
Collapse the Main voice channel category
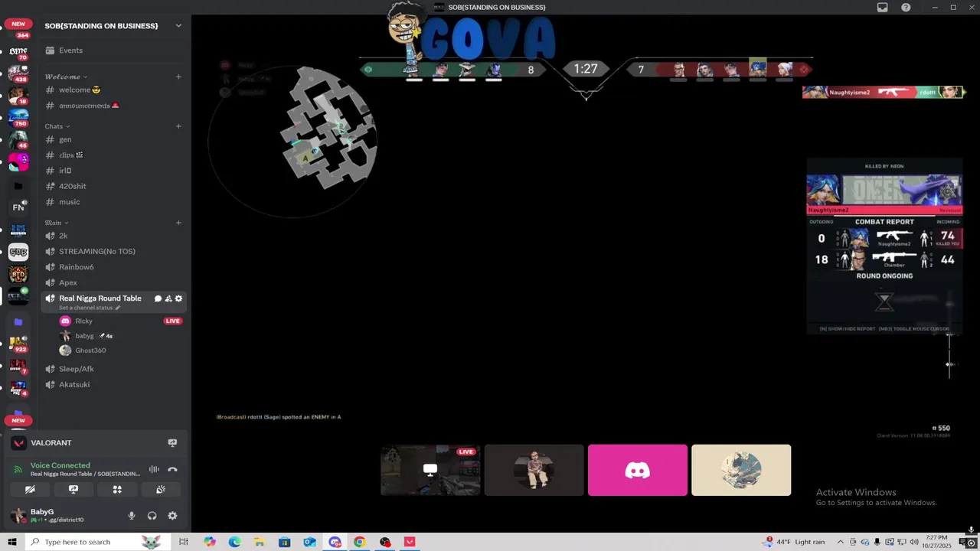(56, 223)
